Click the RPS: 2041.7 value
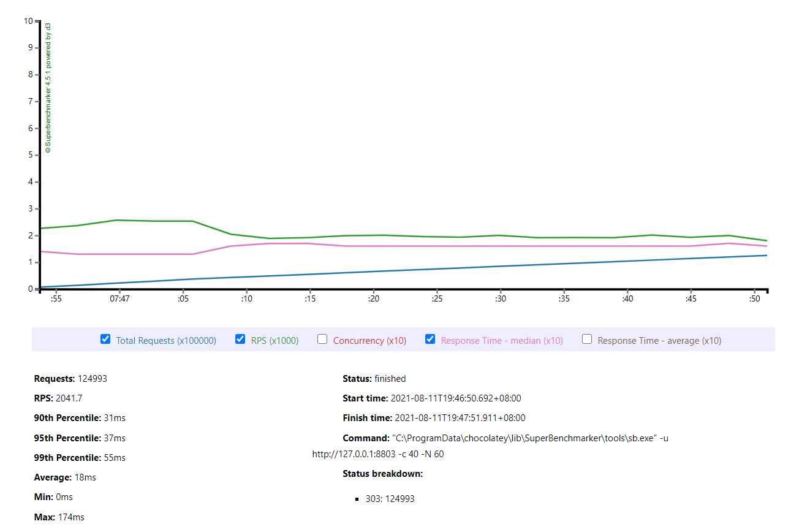The width and height of the screenshot is (799, 532). tap(69, 398)
